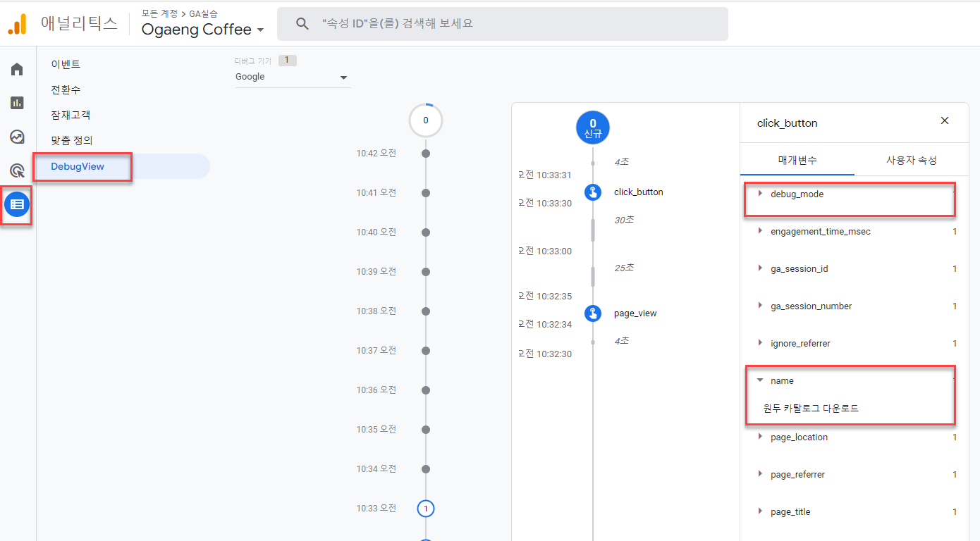980x541 pixels.
Task: Click the 오전 10:33:00 timestamp
Action: click(x=545, y=251)
